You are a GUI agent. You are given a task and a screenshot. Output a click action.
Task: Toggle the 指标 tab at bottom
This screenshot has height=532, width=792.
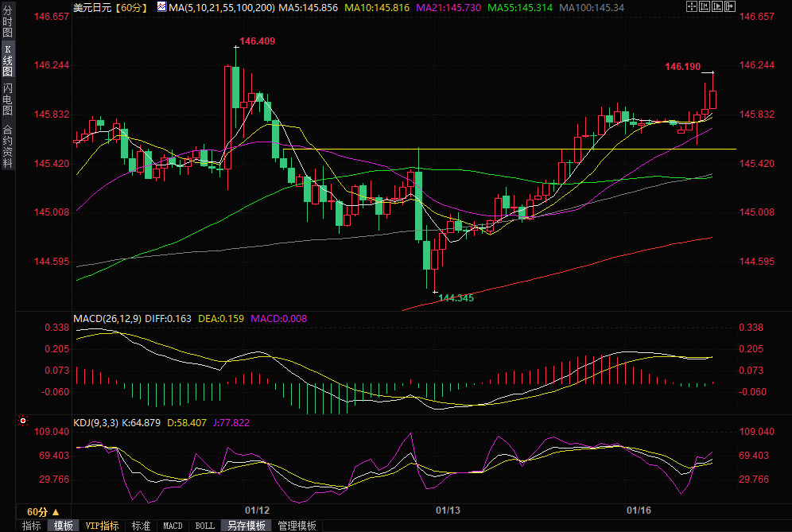point(31,526)
